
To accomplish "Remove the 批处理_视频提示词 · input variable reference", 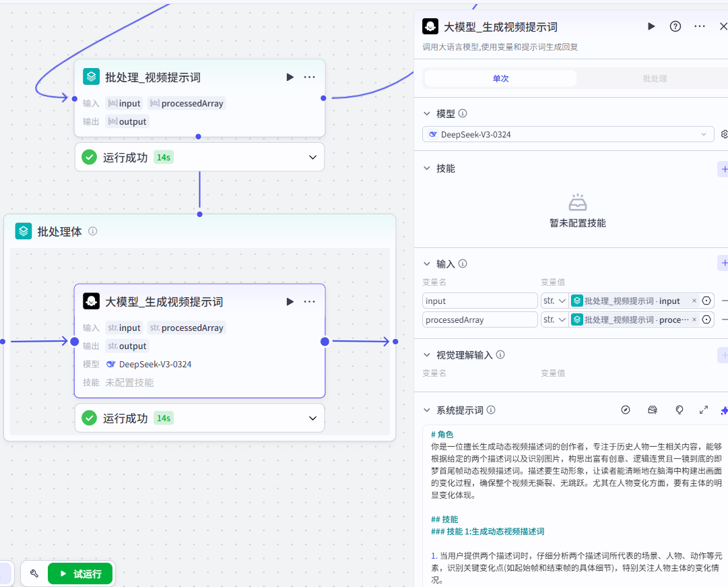I will coord(694,301).
